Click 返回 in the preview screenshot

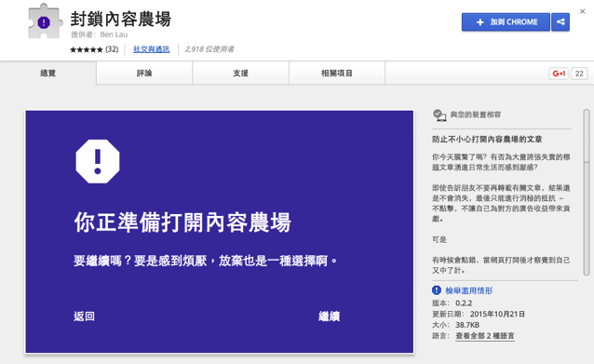(84, 317)
